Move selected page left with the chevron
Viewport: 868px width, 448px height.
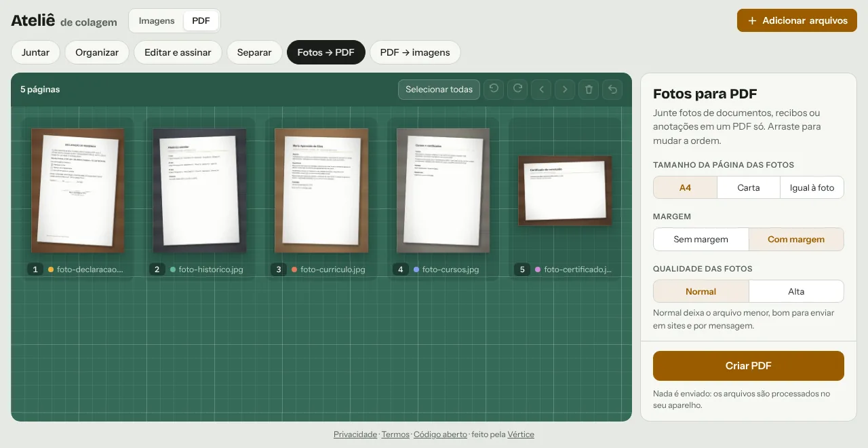[x=541, y=90]
